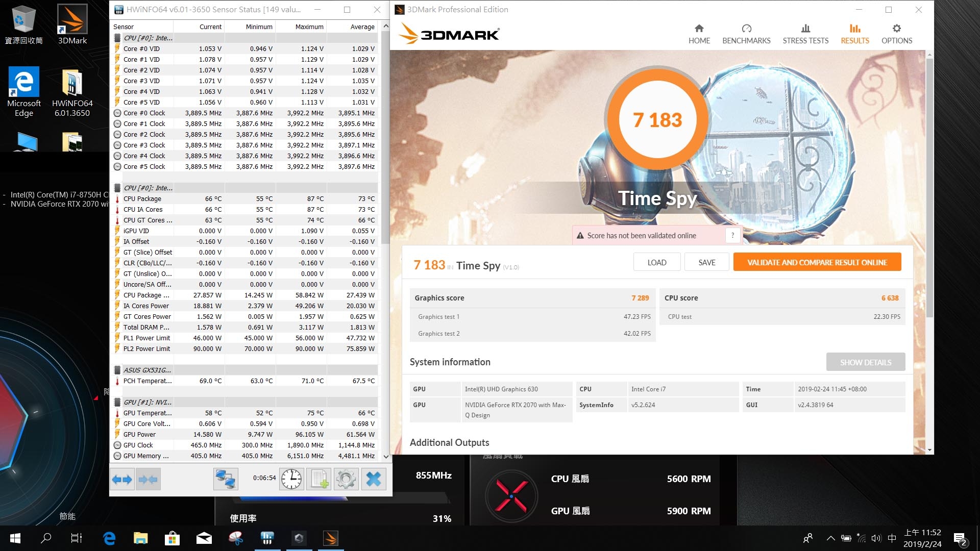Image resolution: width=980 pixels, height=551 pixels.
Task: Open File Explorer from taskbar
Action: coord(140,538)
